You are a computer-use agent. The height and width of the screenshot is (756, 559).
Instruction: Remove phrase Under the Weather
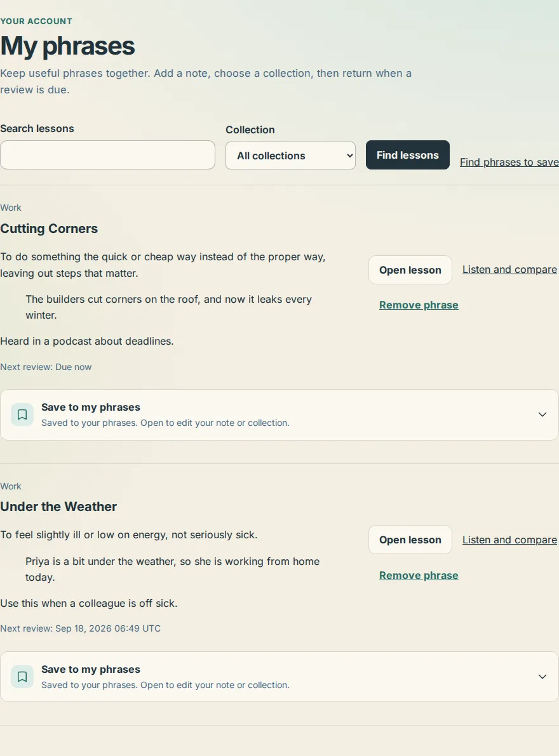coord(419,576)
